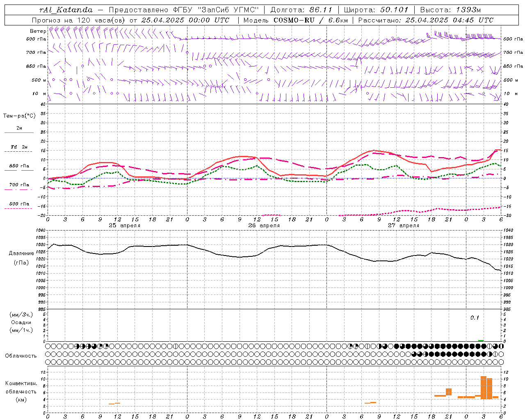Image resolution: width=525 pixels, height=420 pixels.
Task: Click the green precipitation bar
Action: 481,340
